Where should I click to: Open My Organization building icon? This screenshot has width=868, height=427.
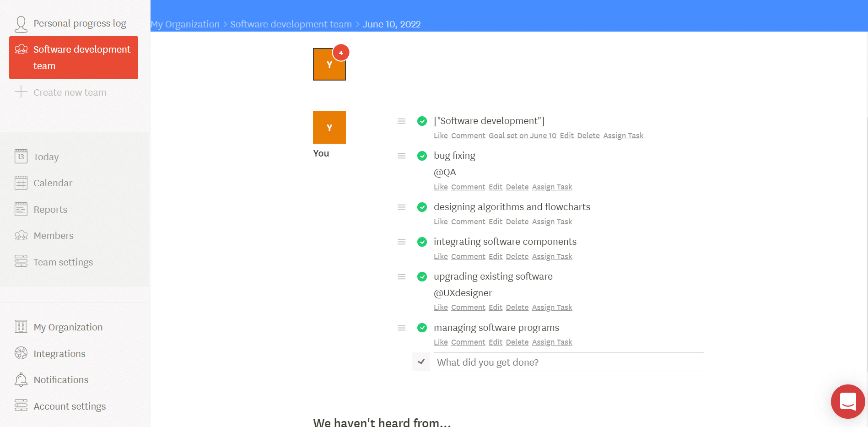(21, 326)
